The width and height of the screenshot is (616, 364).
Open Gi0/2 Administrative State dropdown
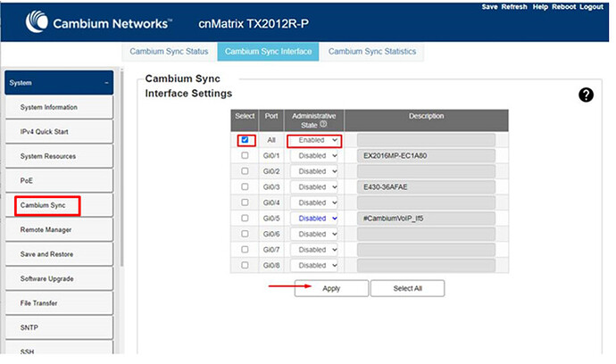[314, 171]
